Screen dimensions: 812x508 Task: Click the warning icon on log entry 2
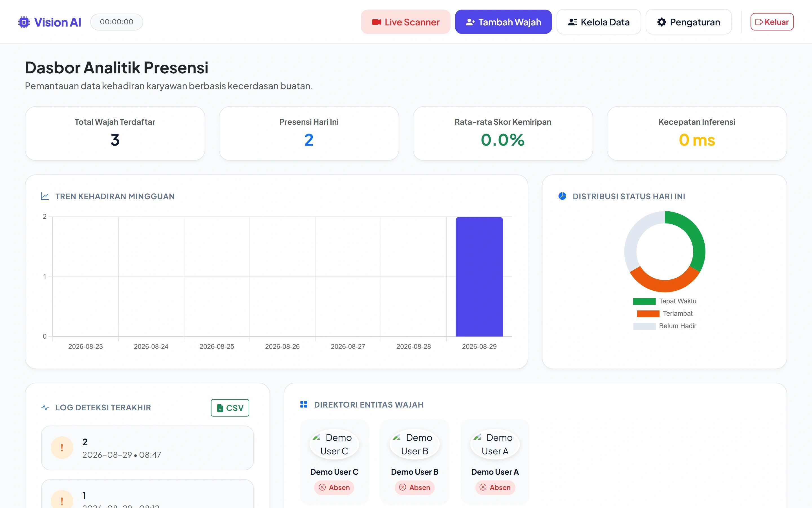tap(62, 448)
